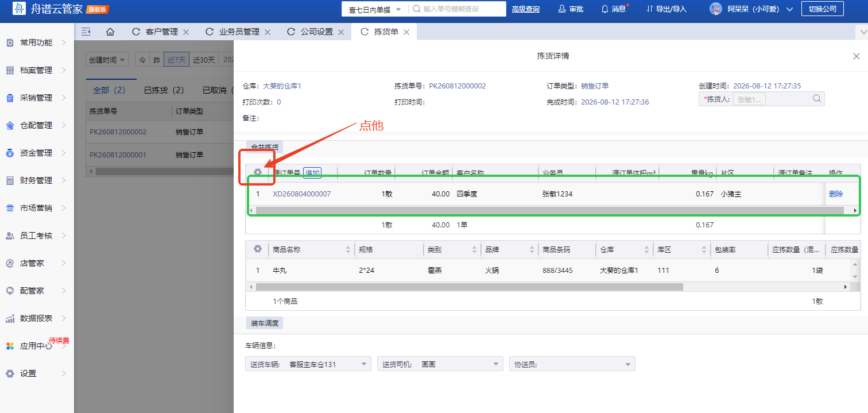Open the 创建时间 filter dropdown

107,60
